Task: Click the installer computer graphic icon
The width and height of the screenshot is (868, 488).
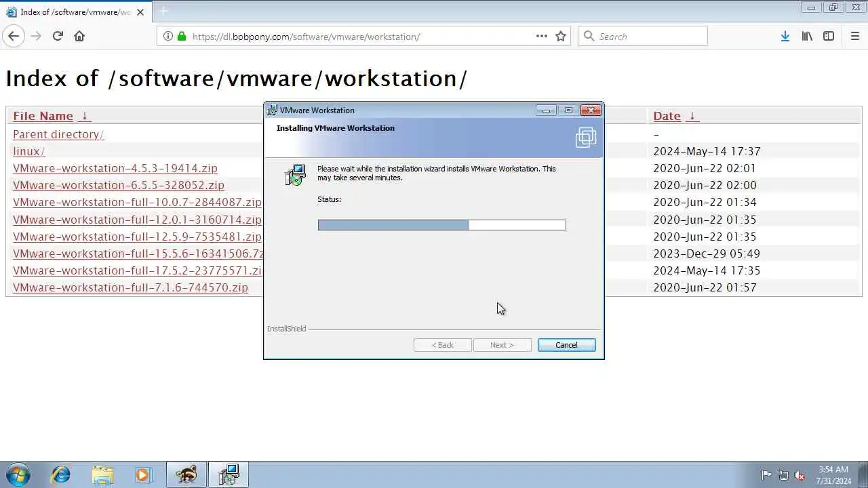Action: coord(295,175)
